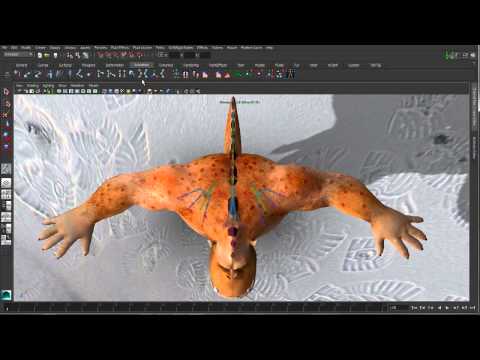Enable select by hierarchy mode

point(70,55)
